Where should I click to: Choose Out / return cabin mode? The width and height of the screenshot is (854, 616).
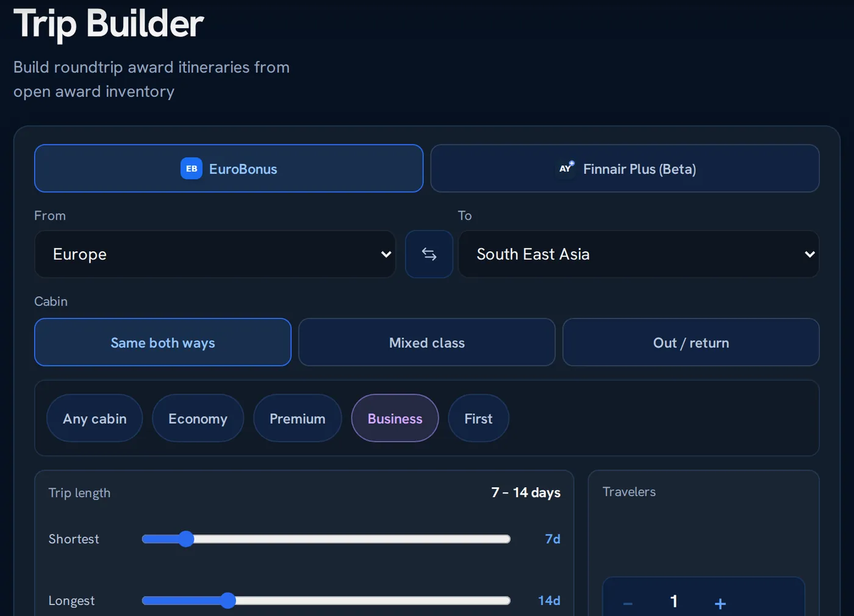[x=691, y=342]
